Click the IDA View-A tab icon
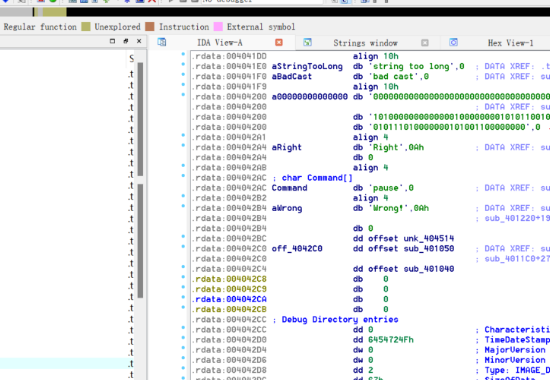The height and width of the screenshot is (380, 550). point(162,42)
